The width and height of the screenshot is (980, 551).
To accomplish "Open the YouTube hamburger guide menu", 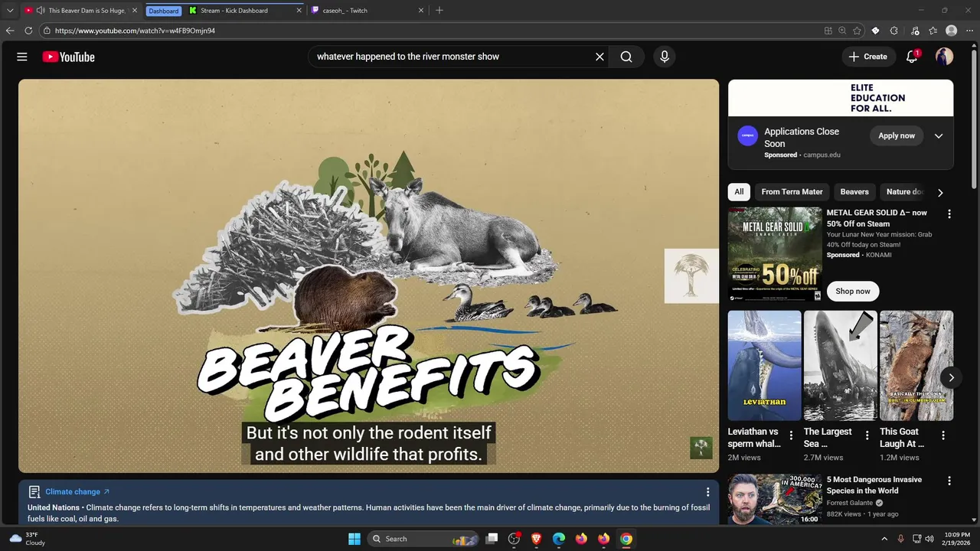I will [22, 57].
